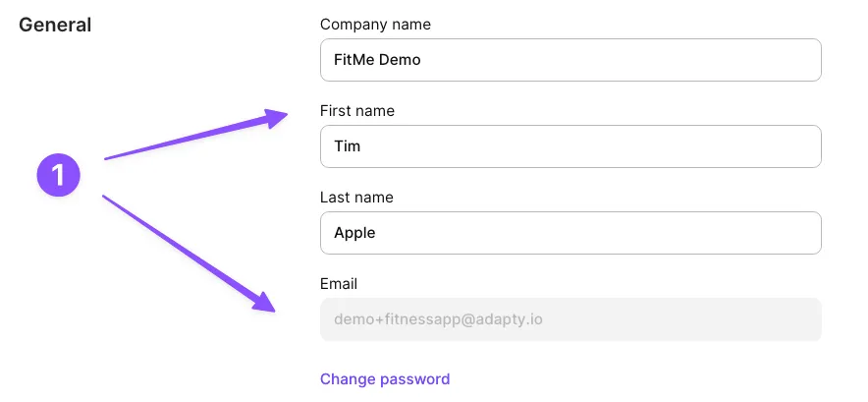Click the General section heading
Image resolution: width=868 pixels, height=402 pixels.
point(55,26)
